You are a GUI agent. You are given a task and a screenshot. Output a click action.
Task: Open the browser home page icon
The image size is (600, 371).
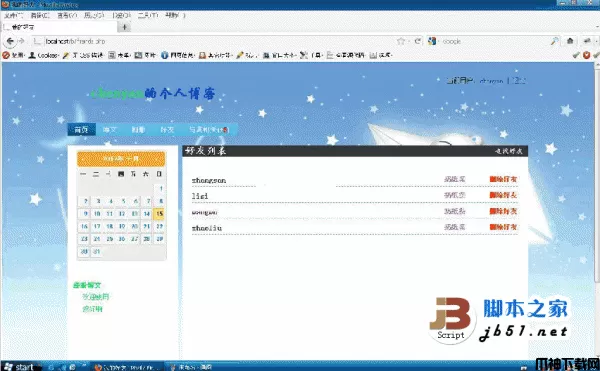click(570, 41)
